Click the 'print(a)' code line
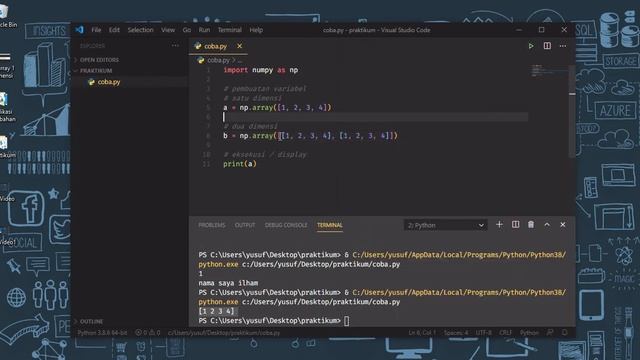Screen dimensions: 640x360 tap(240, 164)
